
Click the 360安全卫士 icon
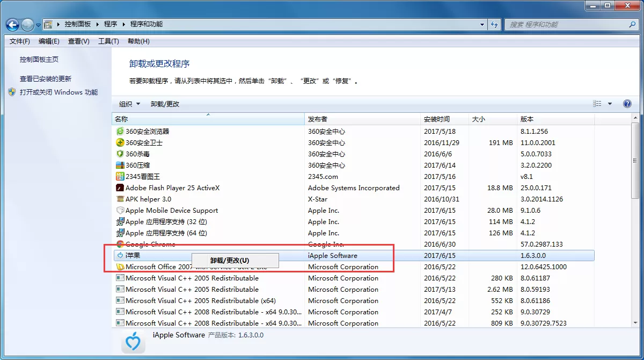(120, 142)
